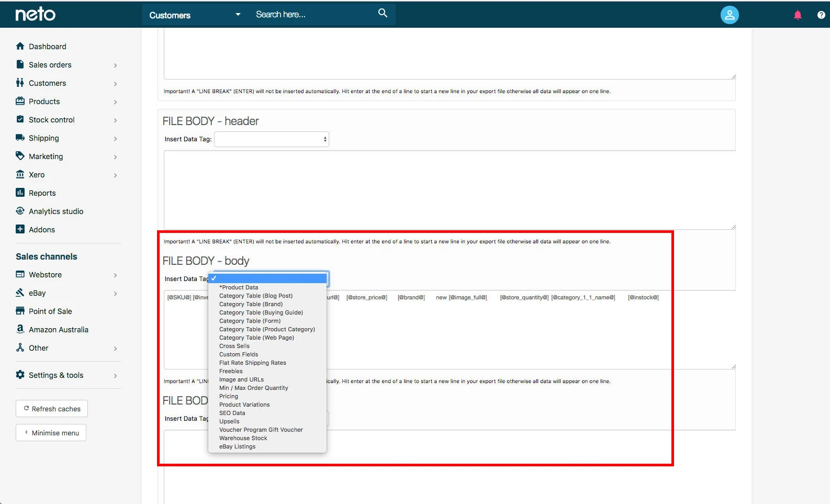Click the Stock control clipboard icon
The height and width of the screenshot is (504, 830).
20,119
